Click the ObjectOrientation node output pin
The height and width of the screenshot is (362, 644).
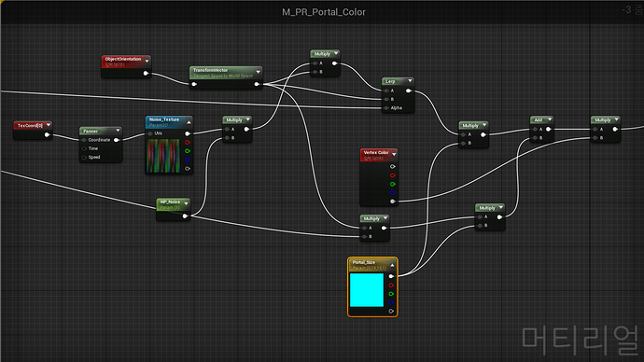tap(146, 74)
